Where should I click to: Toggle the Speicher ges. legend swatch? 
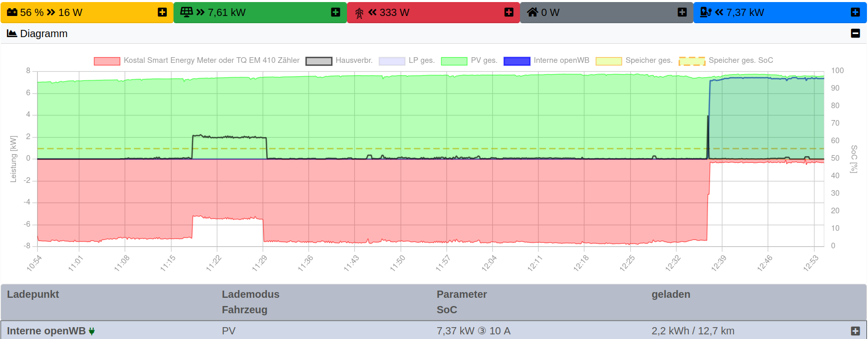pyautogui.click(x=609, y=61)
